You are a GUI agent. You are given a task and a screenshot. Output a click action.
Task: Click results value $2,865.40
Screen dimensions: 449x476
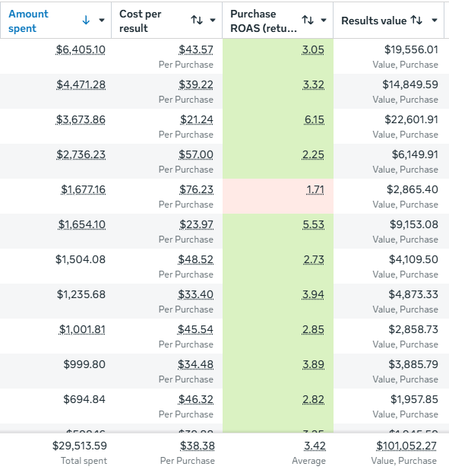(x=413, y=189)
